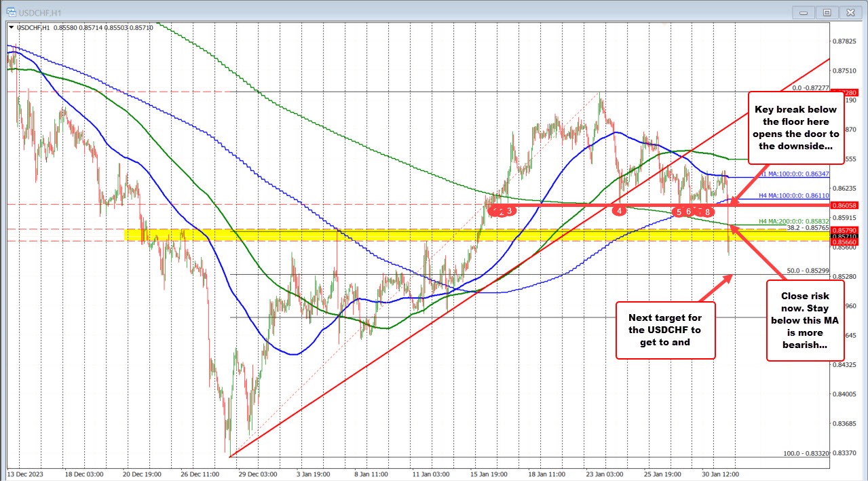Select the Close risk now callout box
Viewport: 868px width, 481px height.
(805, 320)
